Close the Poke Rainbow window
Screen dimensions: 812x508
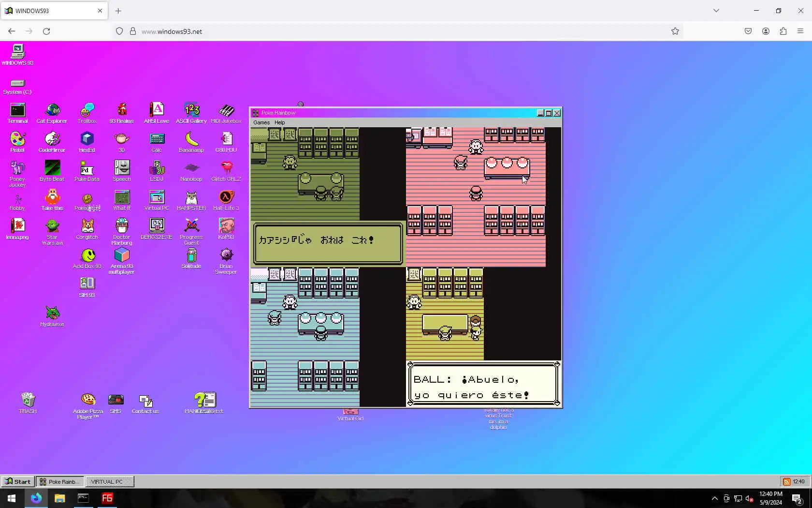pos(557,113)
